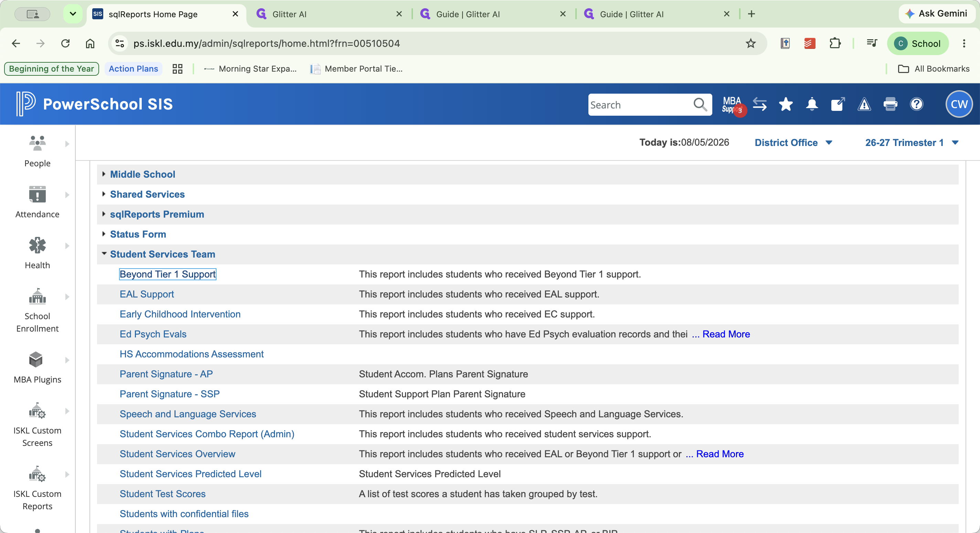Image resolution: width=980 pixels, height=533 pixels.
Task: Bookmark this page with the star icon
Action: pyautogui.click(x=750, y=43)
